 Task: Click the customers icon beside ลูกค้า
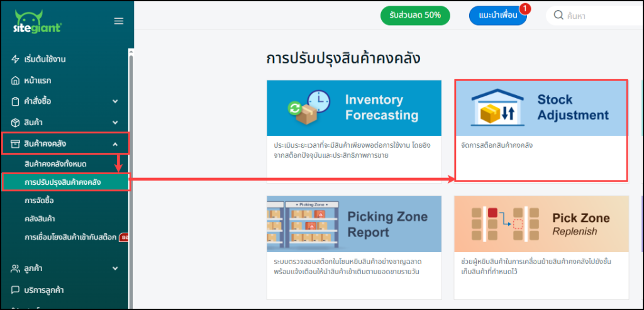pos(16,268)
